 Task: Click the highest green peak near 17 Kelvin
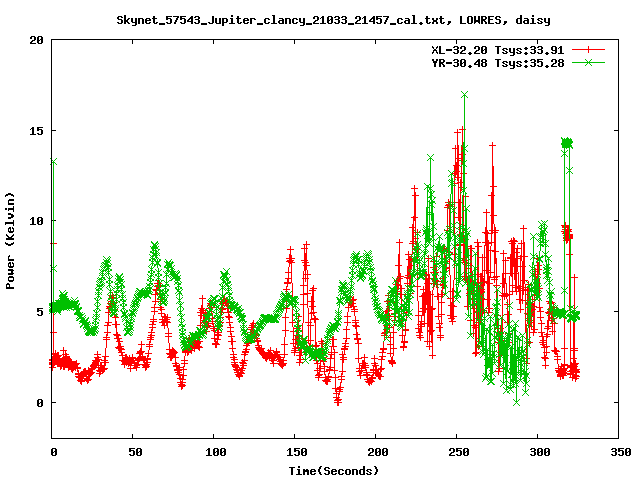point(464,95)
